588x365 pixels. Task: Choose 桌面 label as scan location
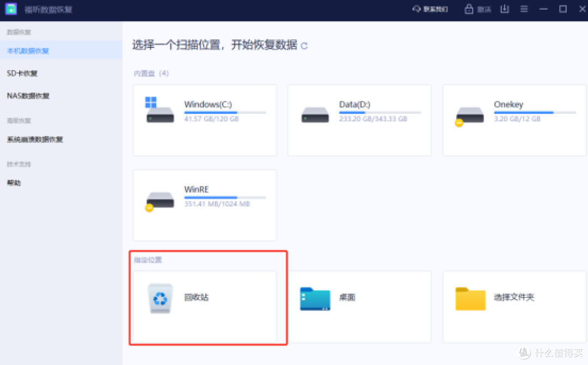pos(347,297)
